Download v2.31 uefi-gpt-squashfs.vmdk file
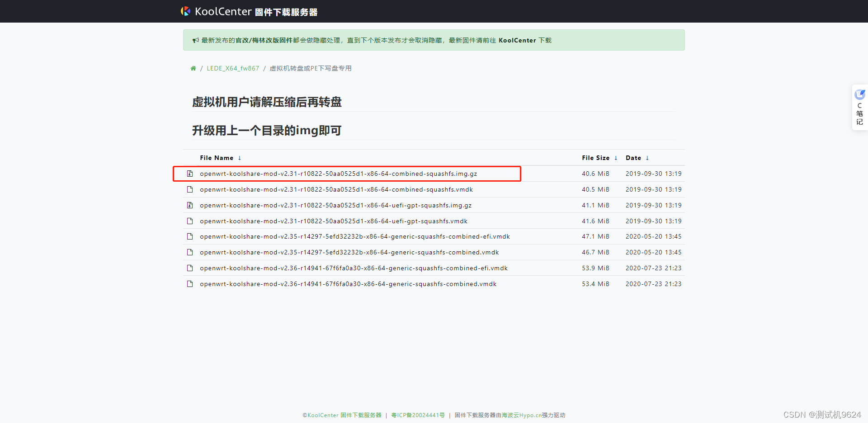 pyautogui.click(x=334, y=221)
